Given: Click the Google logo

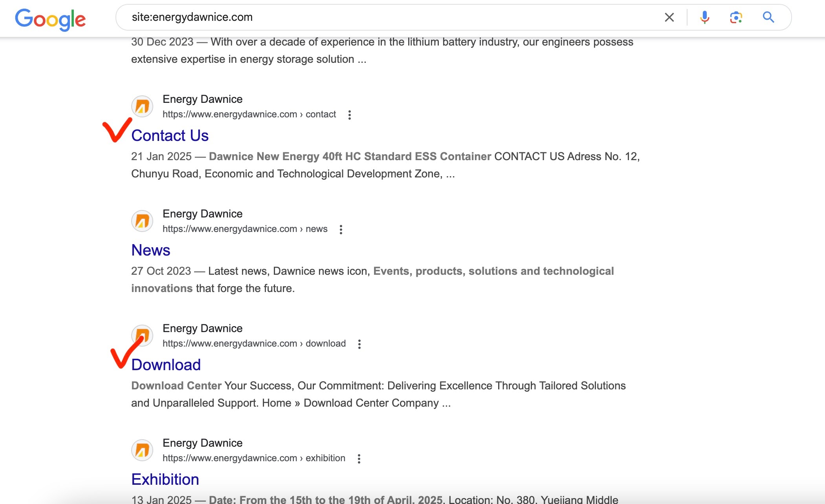Looking at the screenshot, I should point(50,19).
